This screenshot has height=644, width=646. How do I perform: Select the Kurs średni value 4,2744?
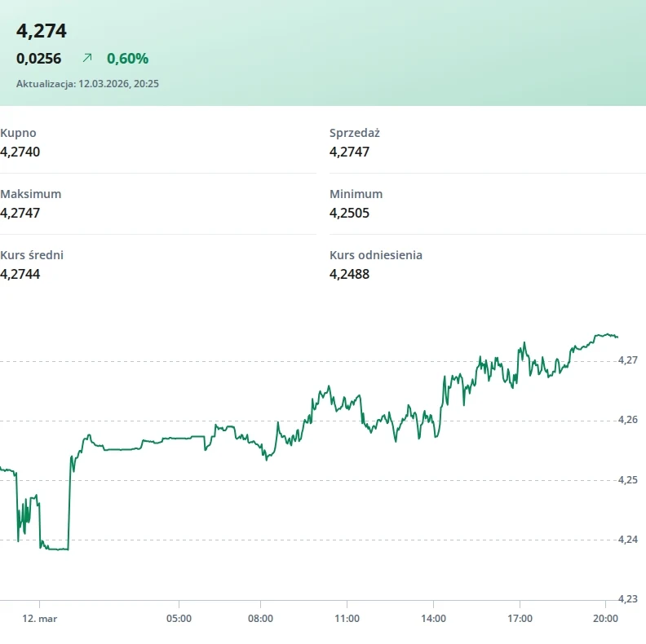[x=20, y=274]
